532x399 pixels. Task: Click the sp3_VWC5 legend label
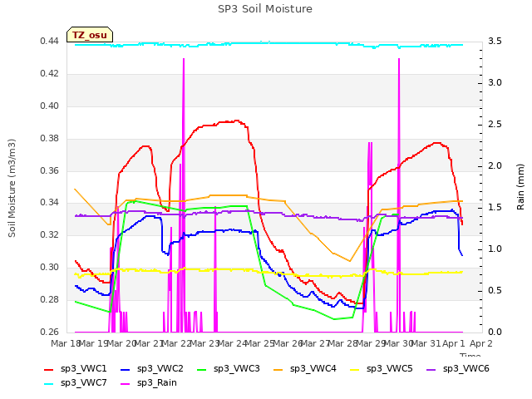click(390, 368)
